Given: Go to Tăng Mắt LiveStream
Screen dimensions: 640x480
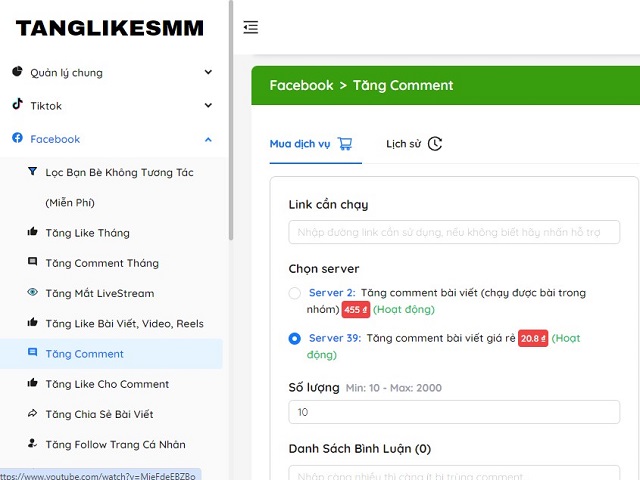Looking at the screenshot, I should 100,293.
